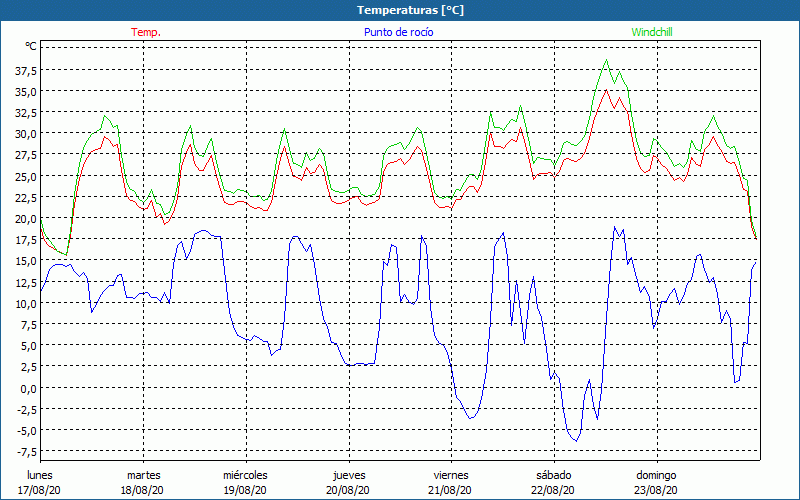Click the -2,5 y-axis value

(x=27, y=410)
